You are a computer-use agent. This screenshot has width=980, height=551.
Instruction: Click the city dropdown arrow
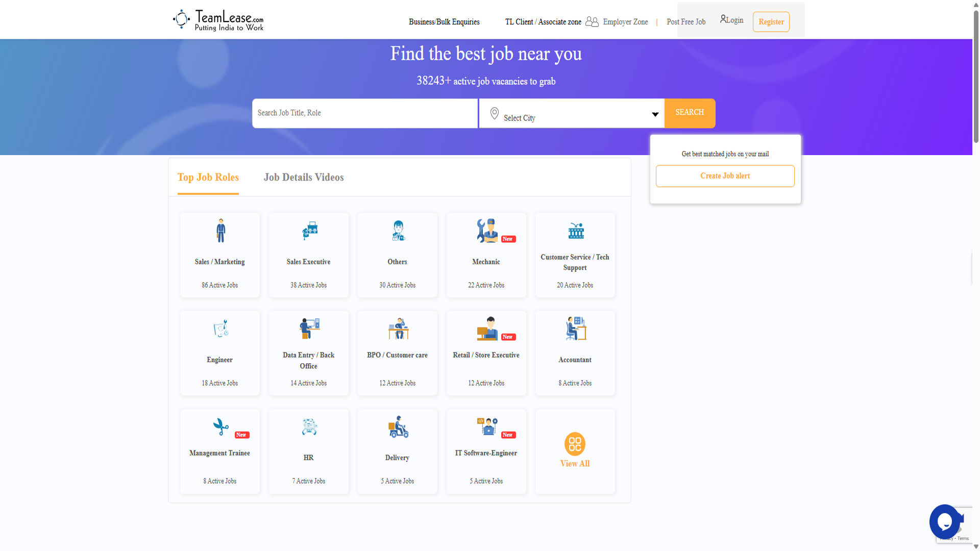click(x=655, y=114)
